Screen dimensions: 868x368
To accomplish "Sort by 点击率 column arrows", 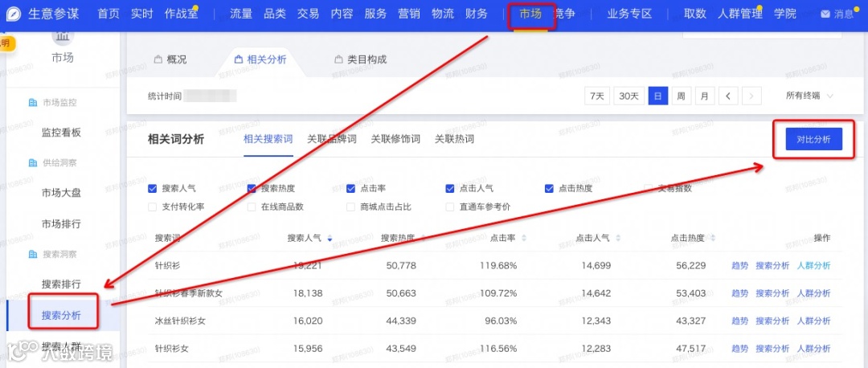I will [x=524, y=239].
